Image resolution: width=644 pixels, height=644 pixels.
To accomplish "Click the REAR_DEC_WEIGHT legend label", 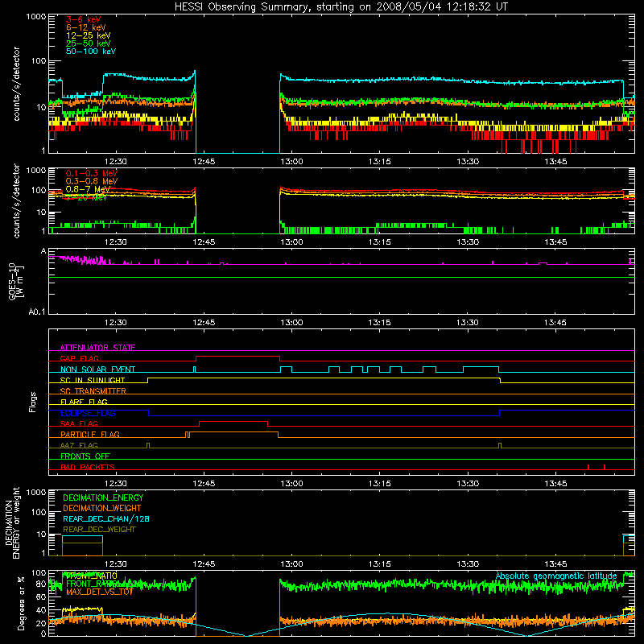I will pyautogui.click(x=99, y=530).
